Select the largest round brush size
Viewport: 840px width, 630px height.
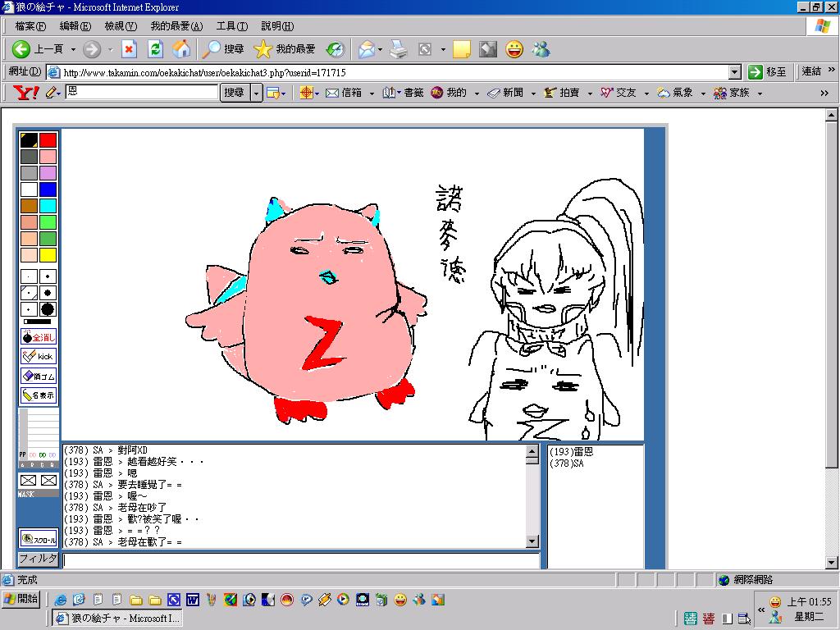48,309
